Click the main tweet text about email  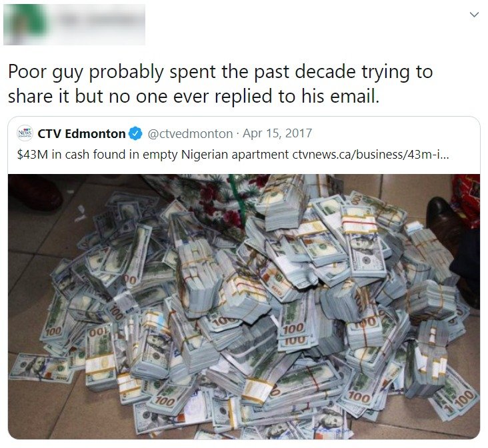pos(221,84)
